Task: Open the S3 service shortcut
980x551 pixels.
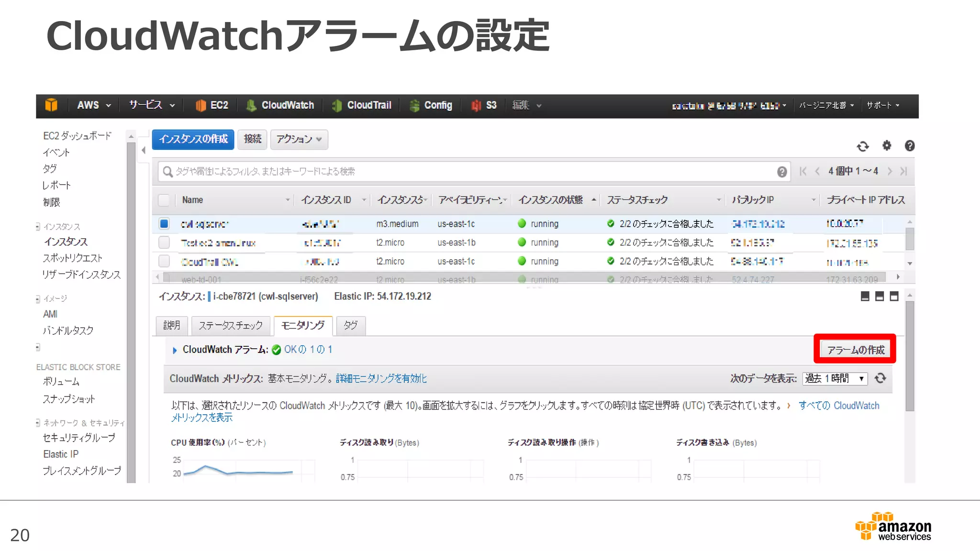Action: [x=484, y=105]
